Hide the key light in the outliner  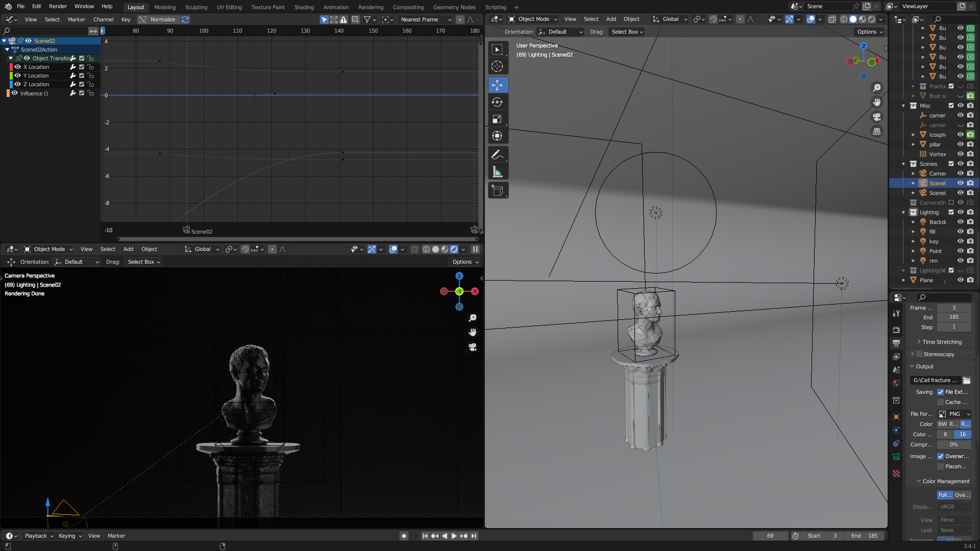tap(961, 241)
